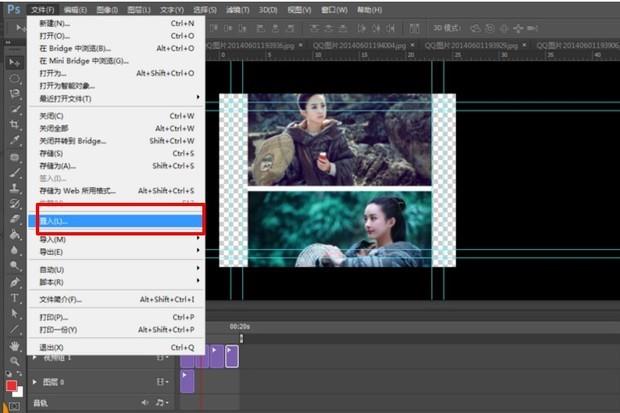
Task: Open the 窗口(W) menu
Action: click(334, 10)
